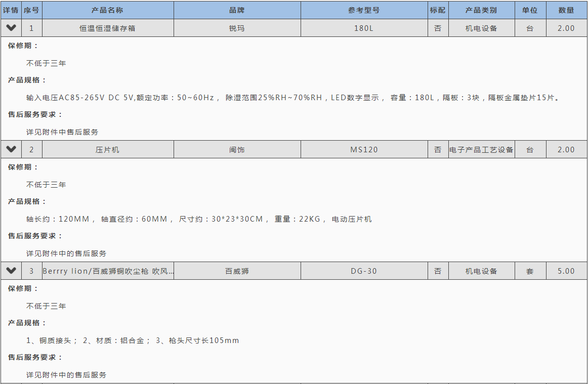Collapse details chevron for 恒温恒湿储存箱 row
This screenshot has width=588, height=384.
coord(11,28)
